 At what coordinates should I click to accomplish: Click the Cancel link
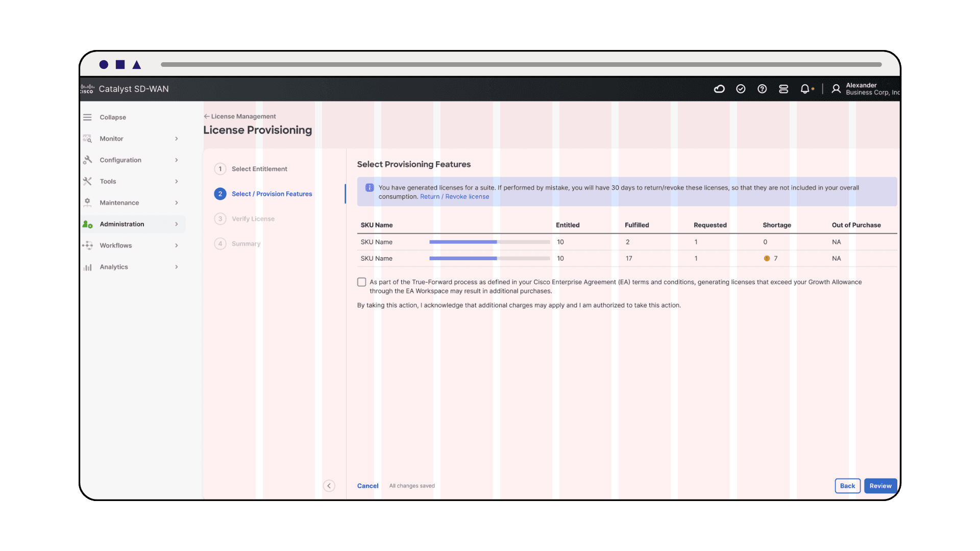coord(367,486)
